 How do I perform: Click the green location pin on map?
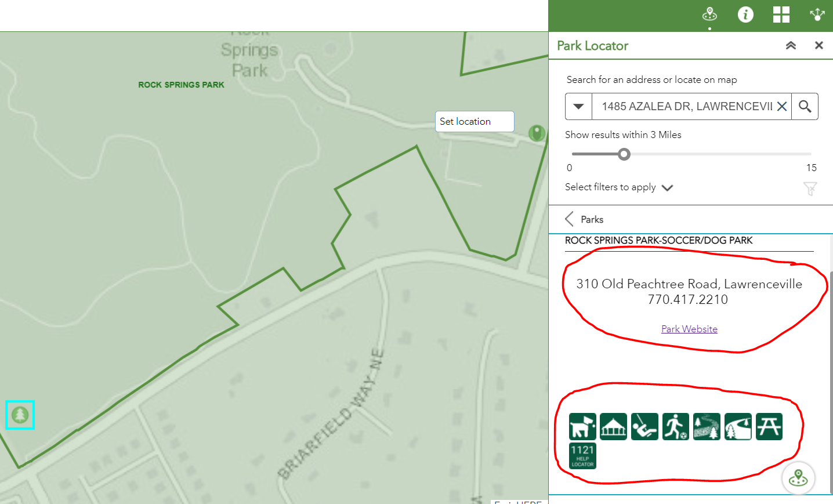537,133
